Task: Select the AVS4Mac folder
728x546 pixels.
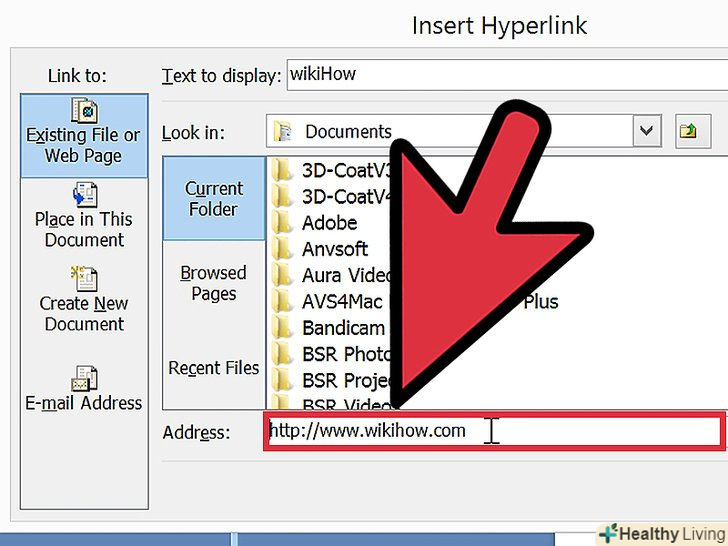Action: click(327, 302)
